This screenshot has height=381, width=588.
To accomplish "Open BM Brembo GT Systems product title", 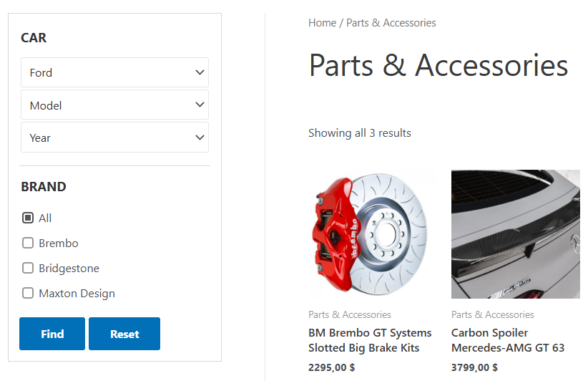I will (x=370, y=340).
